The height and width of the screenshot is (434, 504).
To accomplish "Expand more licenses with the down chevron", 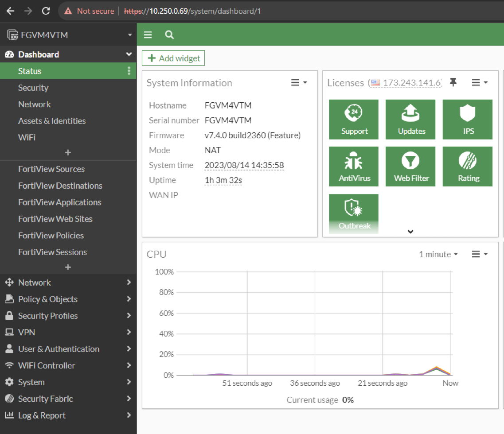I will point(410,231).
